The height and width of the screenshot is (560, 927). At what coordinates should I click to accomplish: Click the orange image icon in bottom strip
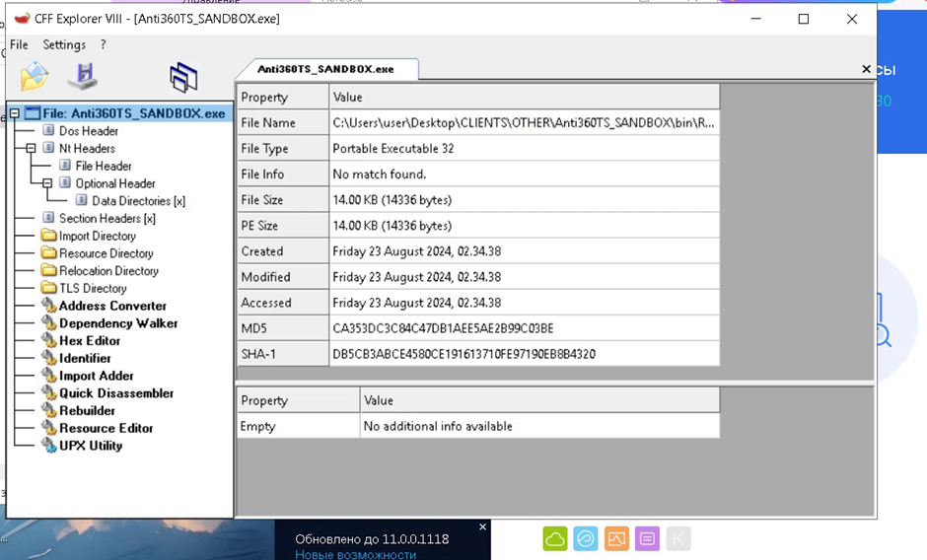(616, 538)
